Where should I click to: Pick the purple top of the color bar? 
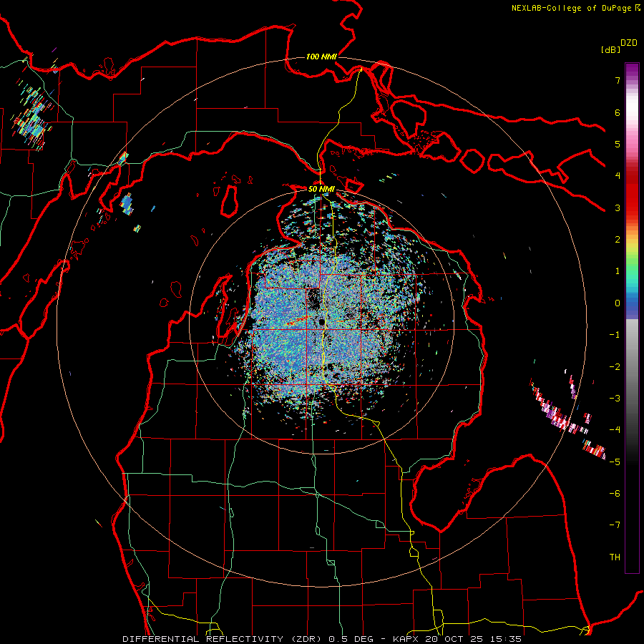pos(632,69)
